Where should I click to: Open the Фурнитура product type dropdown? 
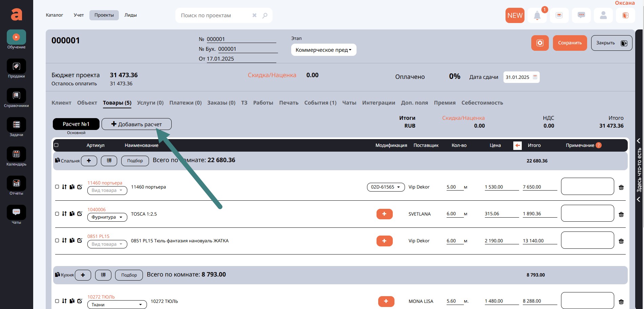pyautogui.click(x=107, y=217)
